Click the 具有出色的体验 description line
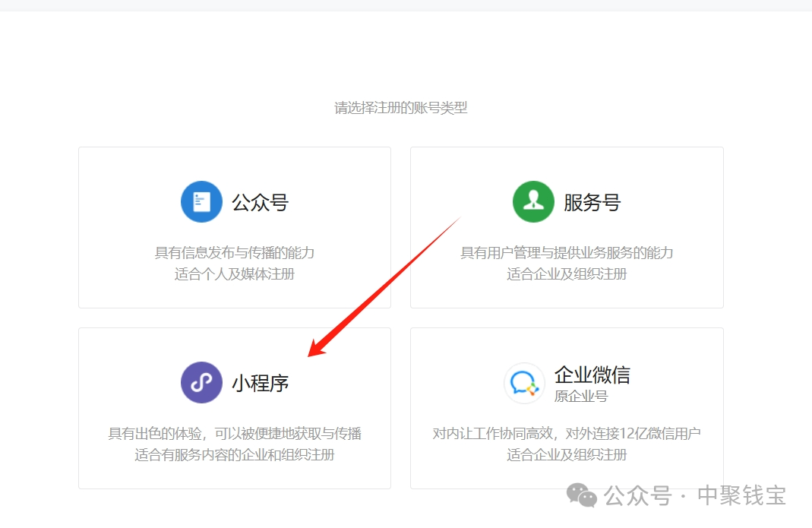812x528 pixels. coord(234,433)
